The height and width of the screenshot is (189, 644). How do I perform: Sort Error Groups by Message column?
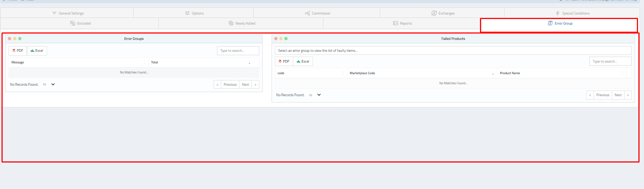(78, 63)
